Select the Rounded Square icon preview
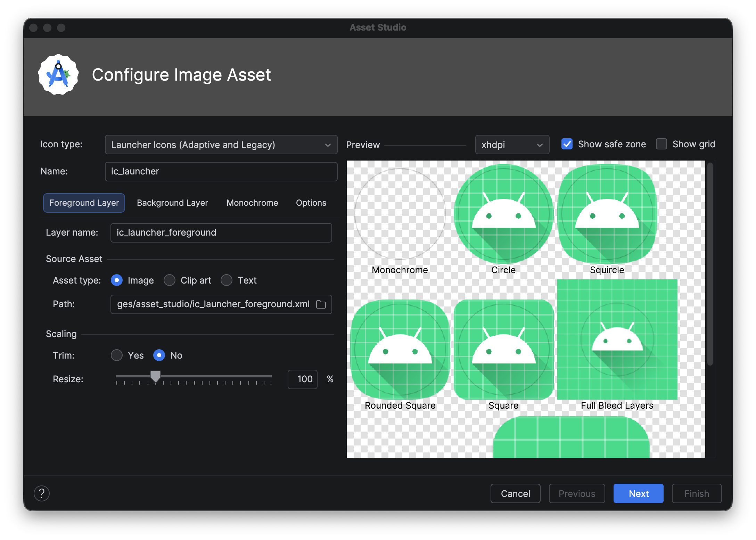This screenshot has height=540, width=756. 400,349
